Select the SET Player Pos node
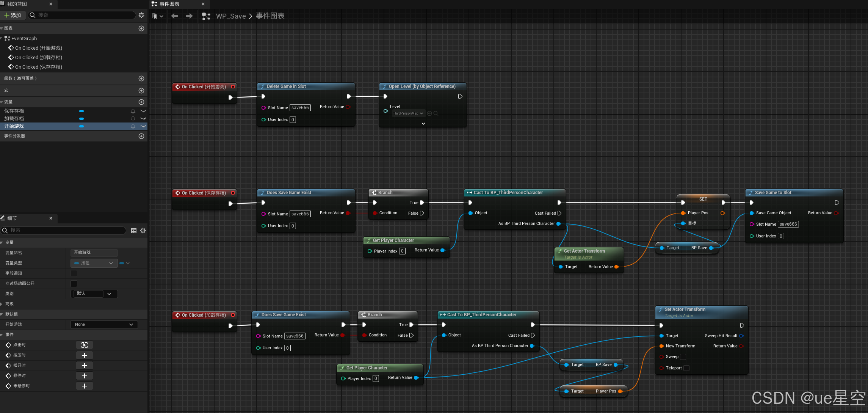Image resolution: width=868 pixels, height=413 pixels. coord(703,199)
